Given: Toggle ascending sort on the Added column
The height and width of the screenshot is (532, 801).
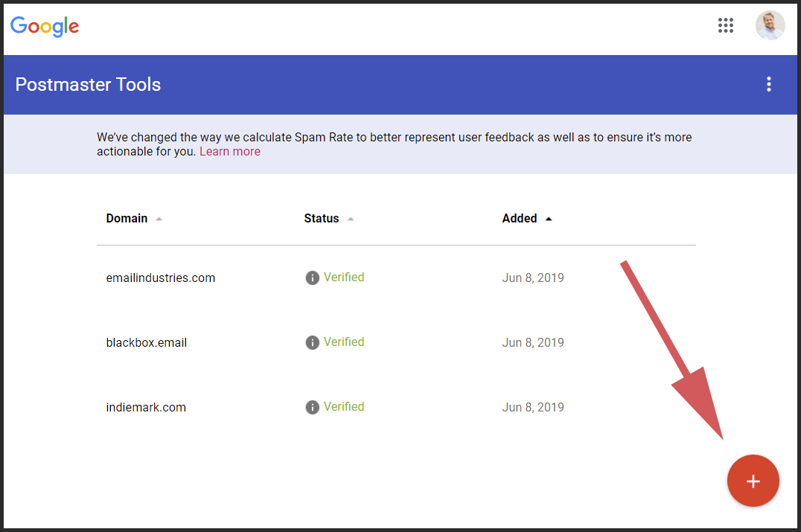Looking at the screenshot, I should [548, 218].
